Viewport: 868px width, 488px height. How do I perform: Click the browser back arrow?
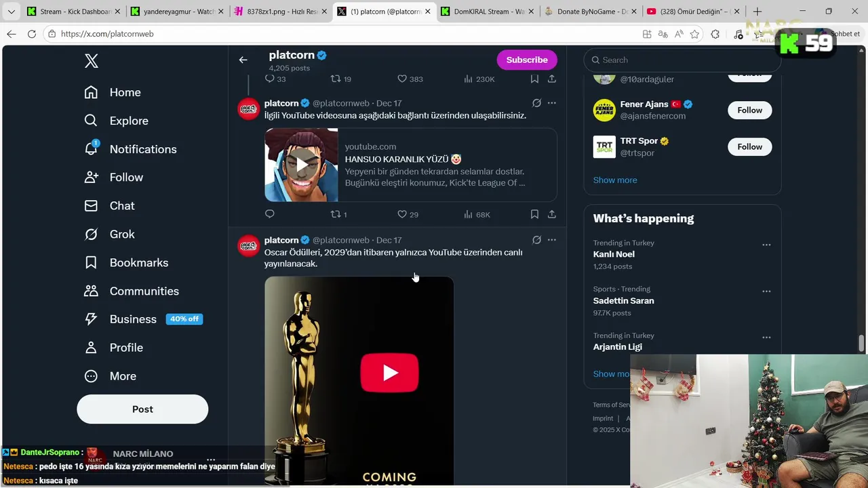[x=12, y=34]
